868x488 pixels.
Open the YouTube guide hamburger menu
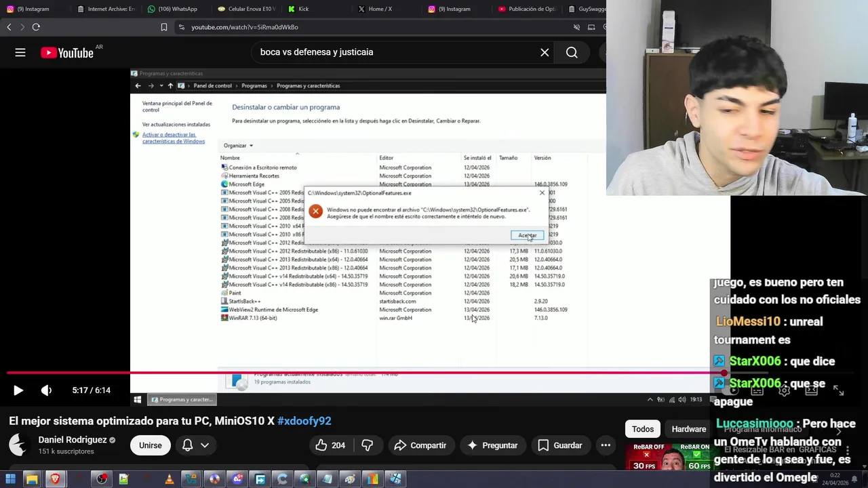(20, 52)
